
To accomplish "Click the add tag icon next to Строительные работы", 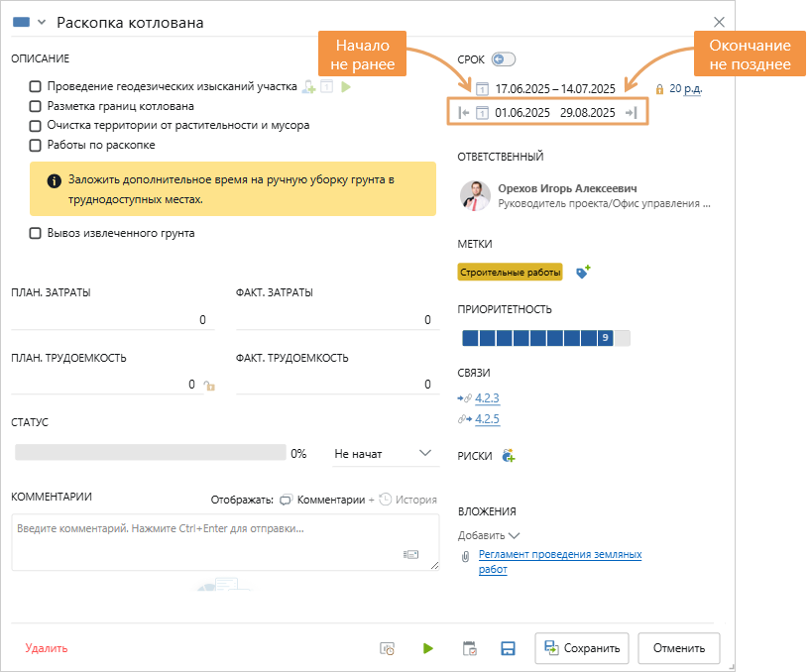I will 583,272.
